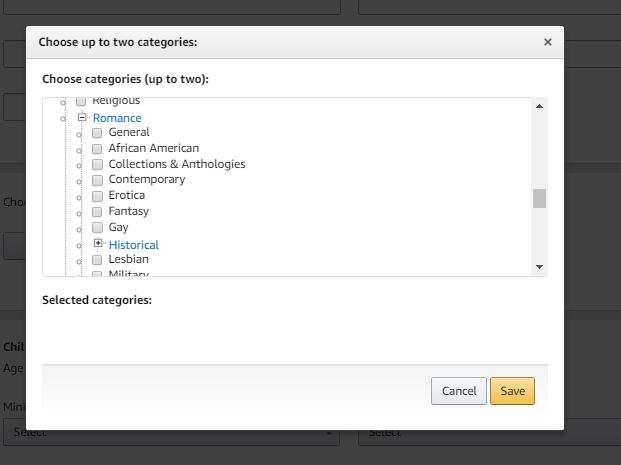Collapse the Romance category tree

[82, 117]
